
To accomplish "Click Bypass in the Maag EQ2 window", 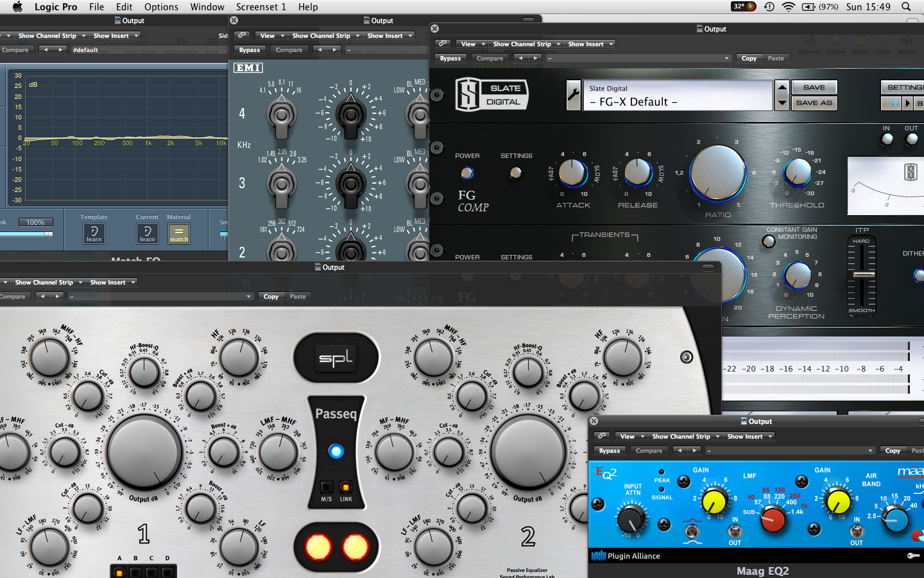I will 610,450.
